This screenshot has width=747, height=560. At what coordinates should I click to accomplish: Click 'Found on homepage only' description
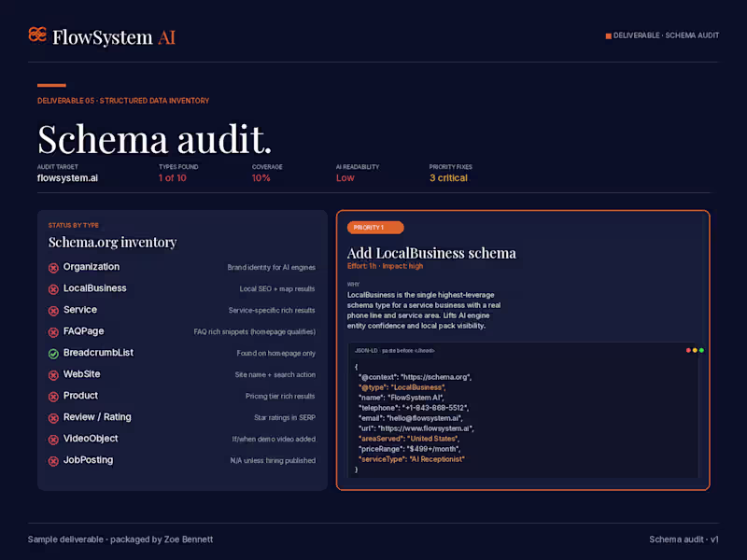tap(275, 354)
